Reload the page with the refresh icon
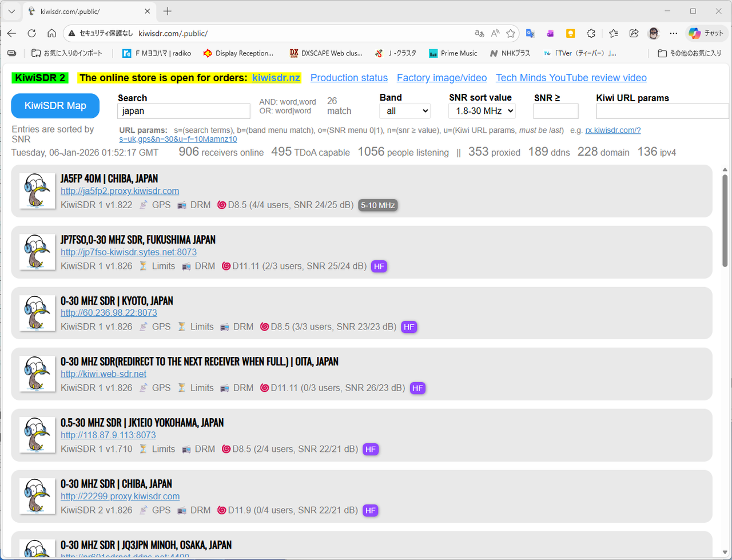Image resolution: width=732 pixels, height=560 pixels. click(x=32, y=33)
